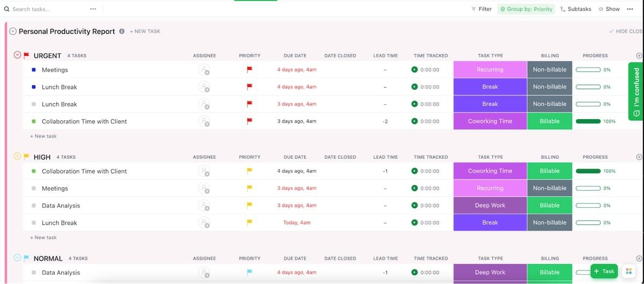
Task: Add a column with the plus icon in the Urgent header
Action: (639, 55)
